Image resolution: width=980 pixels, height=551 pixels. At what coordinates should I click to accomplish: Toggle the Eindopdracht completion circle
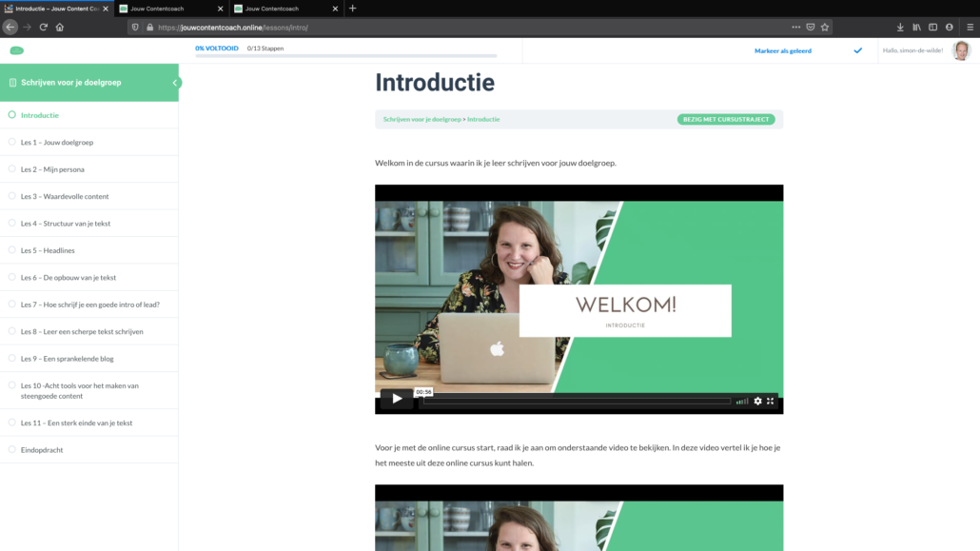11,450
